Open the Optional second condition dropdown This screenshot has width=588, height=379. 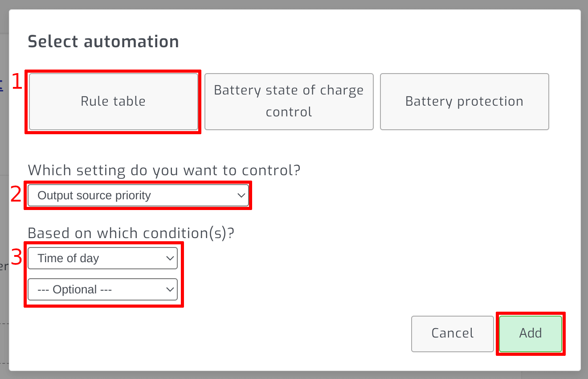tap(102, 289)
